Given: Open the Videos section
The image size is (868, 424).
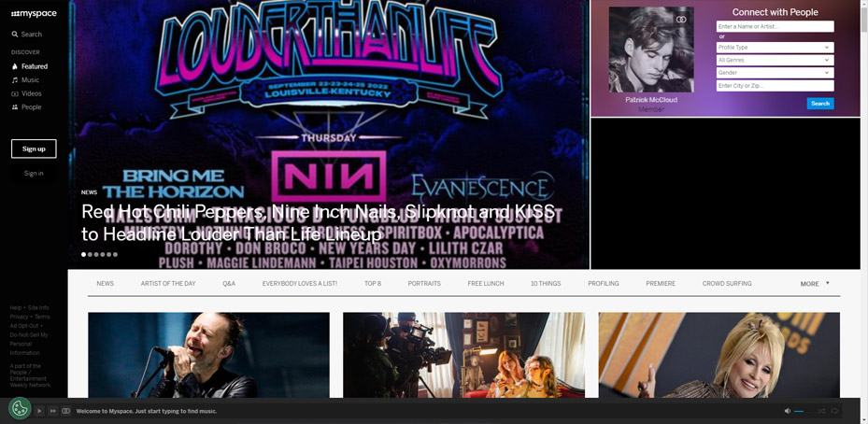Looking at the screenshot, I should click(31, 93).
